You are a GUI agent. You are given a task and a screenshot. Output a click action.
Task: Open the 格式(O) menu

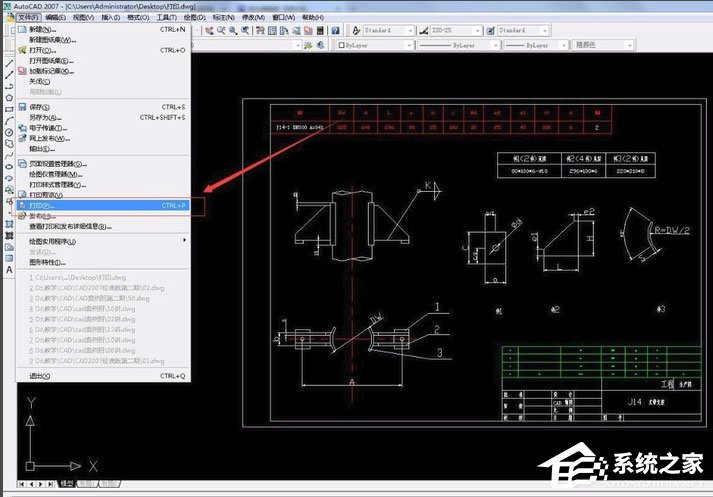point(138,17)
